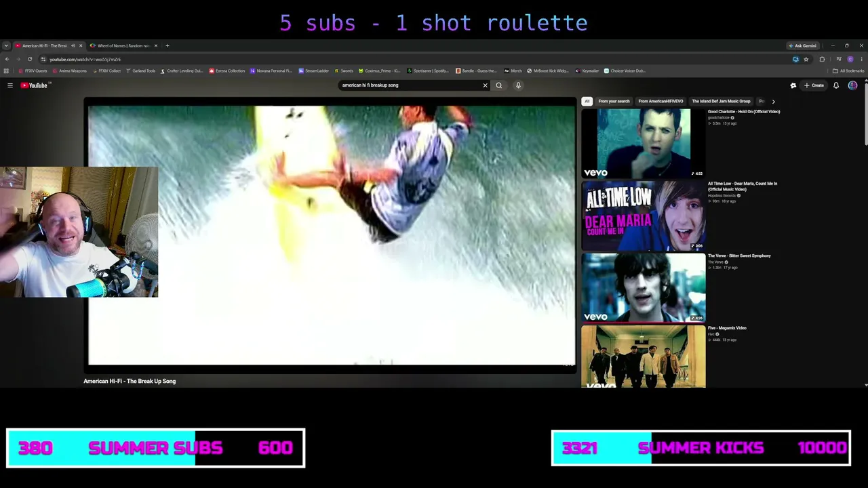Reload the page with the refresh icon
Screen dimensions: 868x488
(30, 59)
